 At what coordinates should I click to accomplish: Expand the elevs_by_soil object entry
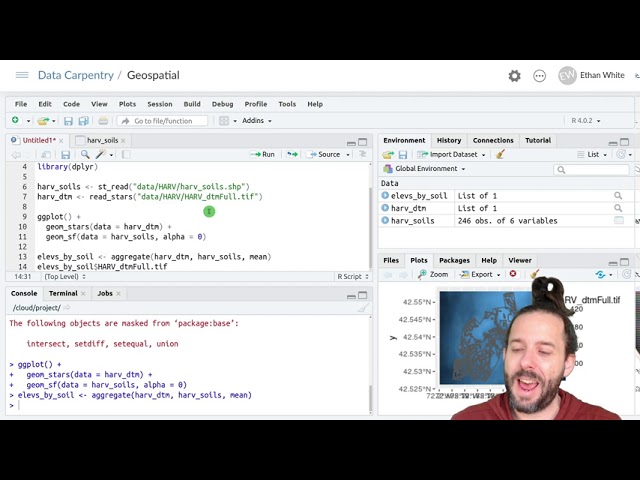pos(385,196)
